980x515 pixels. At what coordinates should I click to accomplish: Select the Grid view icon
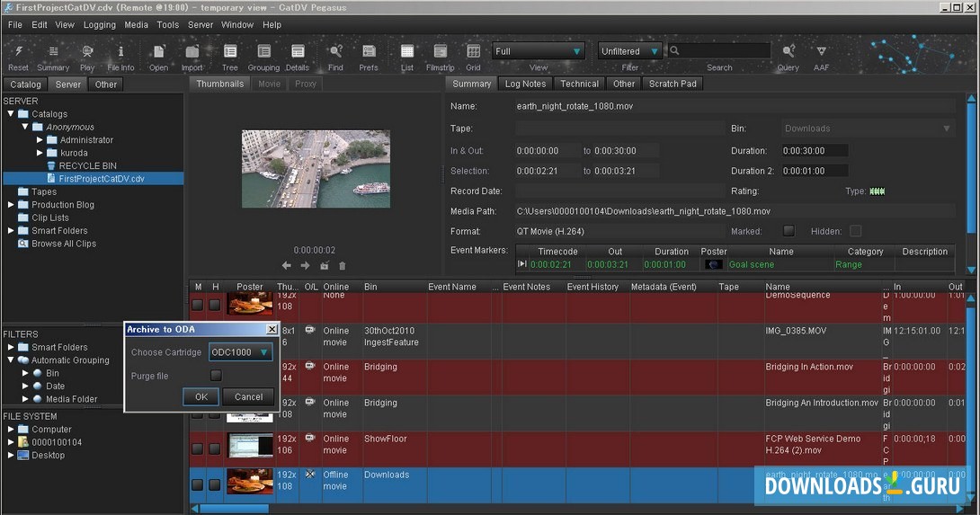(473, 53)
